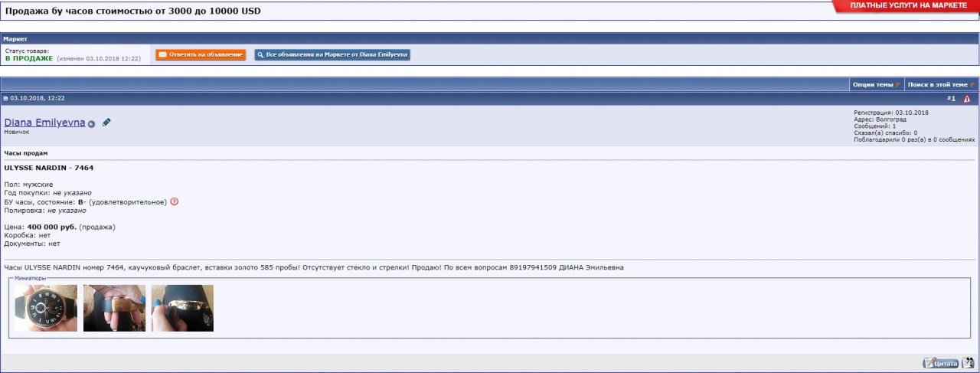Click the pencil icon beside Diana Emilyevna
The height and width of the screenshot is (373, 980).
pos(106,123)
